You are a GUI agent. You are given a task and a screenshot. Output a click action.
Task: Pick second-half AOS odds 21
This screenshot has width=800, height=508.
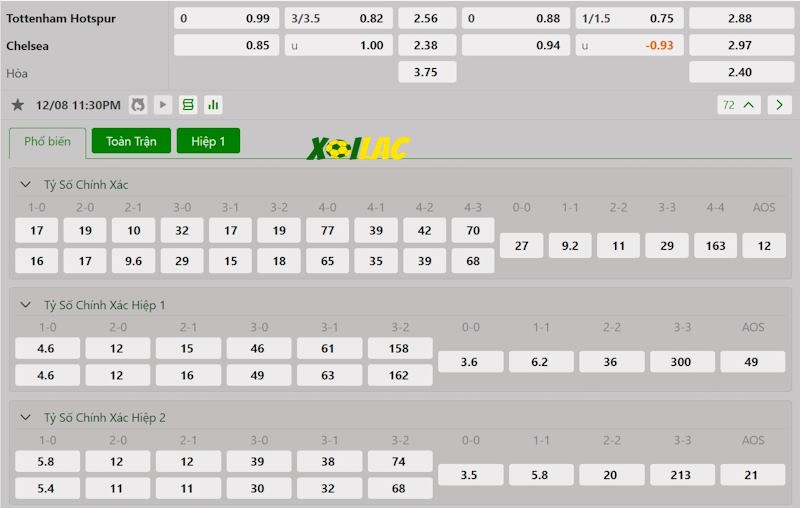click(753, 475)
